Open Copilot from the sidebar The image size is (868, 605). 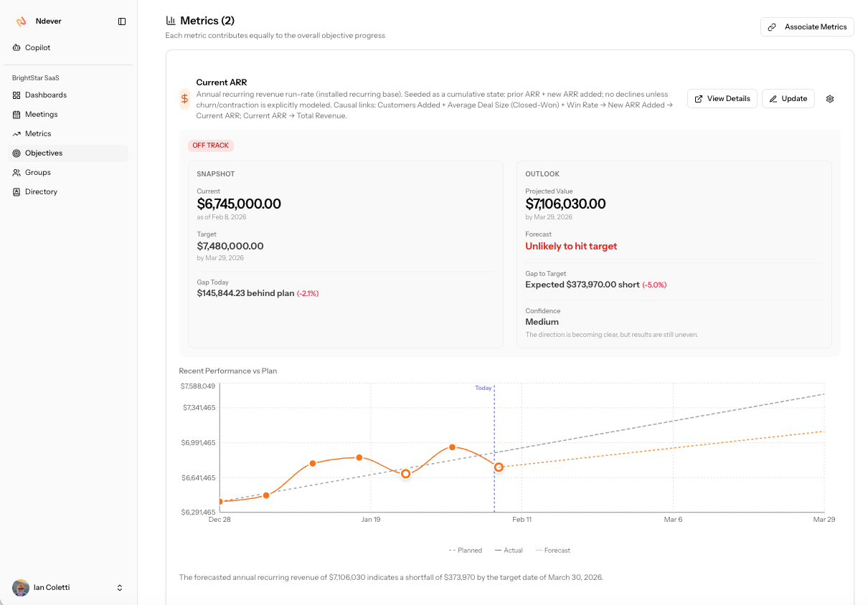37,47
